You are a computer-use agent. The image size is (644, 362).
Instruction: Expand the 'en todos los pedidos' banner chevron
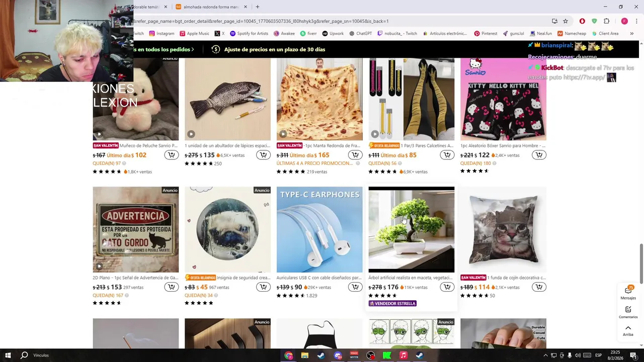[193, 49]
